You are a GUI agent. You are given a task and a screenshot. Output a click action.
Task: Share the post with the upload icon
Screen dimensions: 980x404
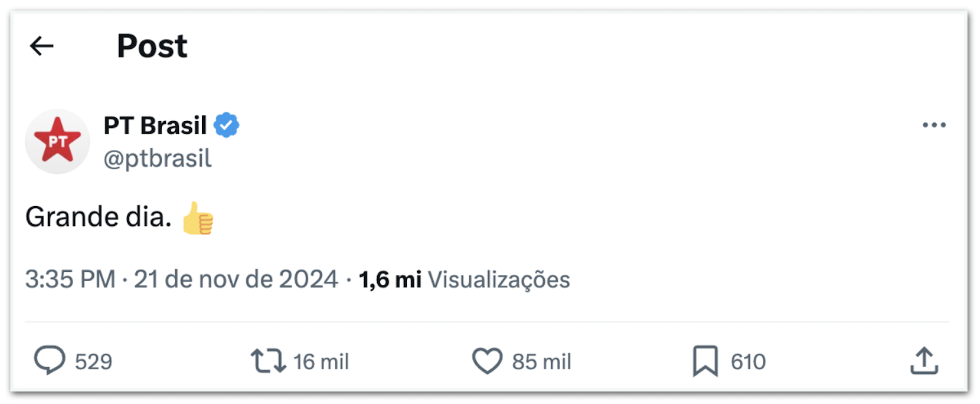924,361
